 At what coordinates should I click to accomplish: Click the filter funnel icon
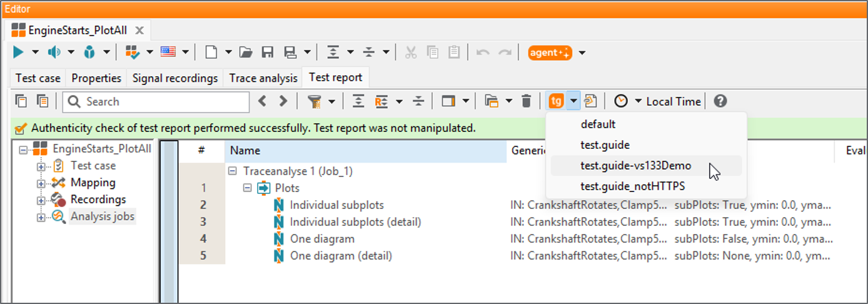pyautogui.click(x=315, y=101)
